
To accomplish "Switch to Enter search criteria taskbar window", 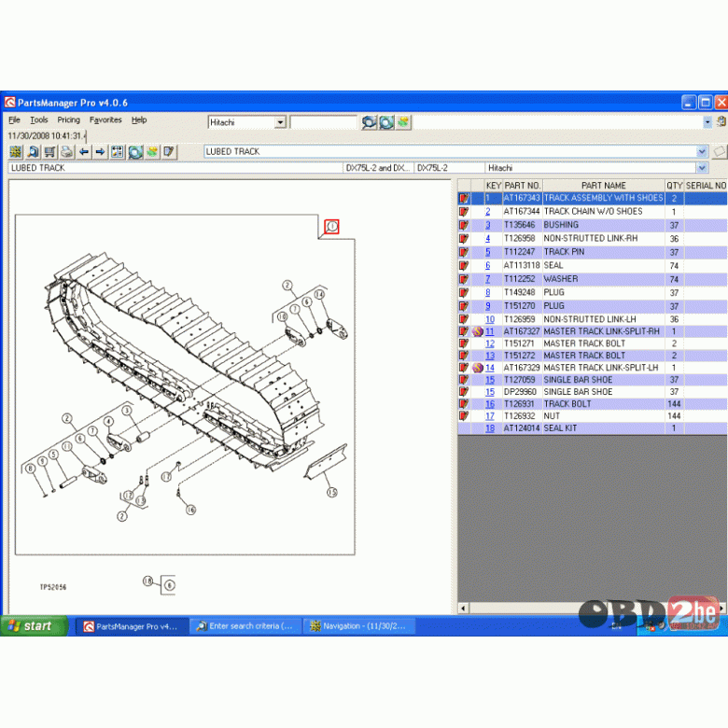I will pos(246,626).
